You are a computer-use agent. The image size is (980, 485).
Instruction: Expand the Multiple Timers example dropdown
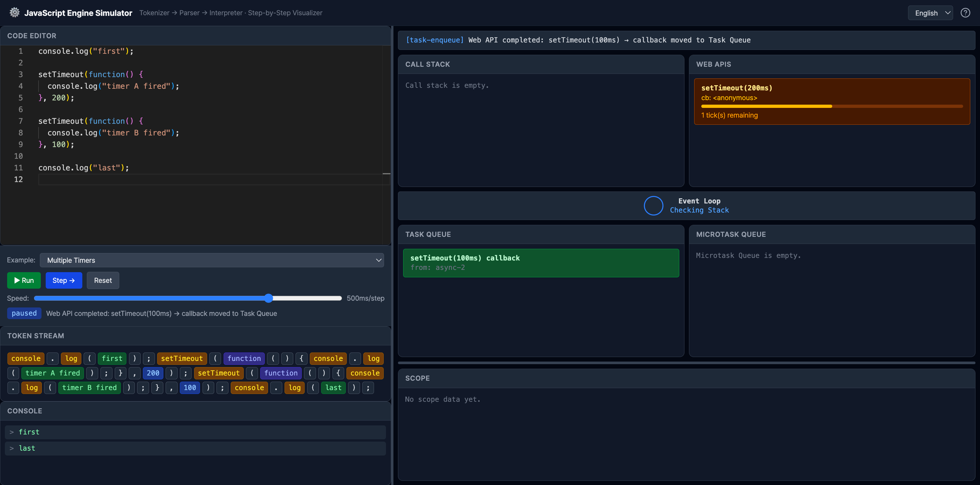click(x=212, y=260)
